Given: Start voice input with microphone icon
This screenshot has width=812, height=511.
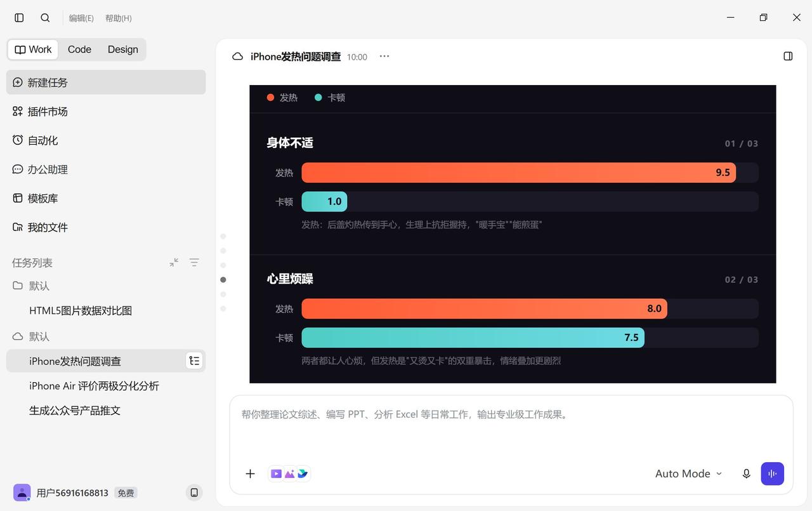Looking at the screenshot, I should pos(746,474).
